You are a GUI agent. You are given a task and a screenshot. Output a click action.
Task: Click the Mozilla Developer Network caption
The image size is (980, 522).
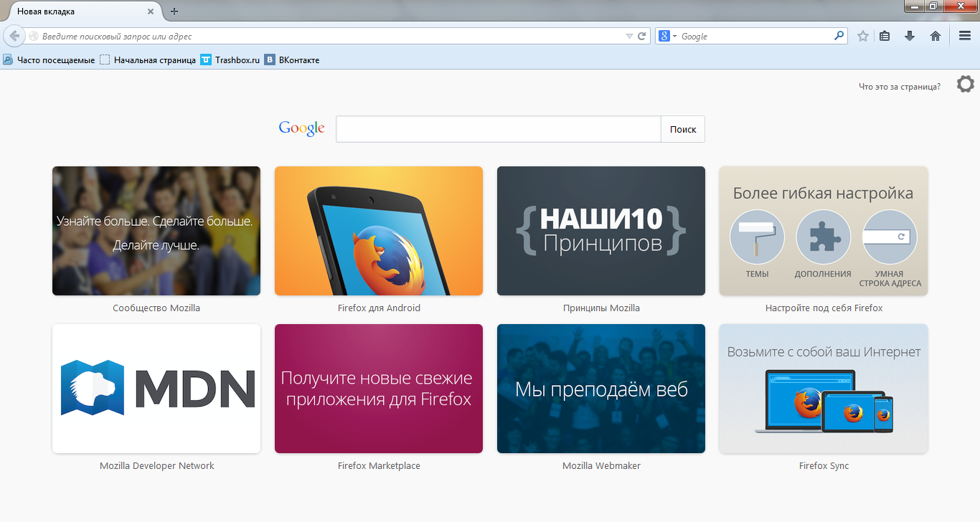(156, 466)
